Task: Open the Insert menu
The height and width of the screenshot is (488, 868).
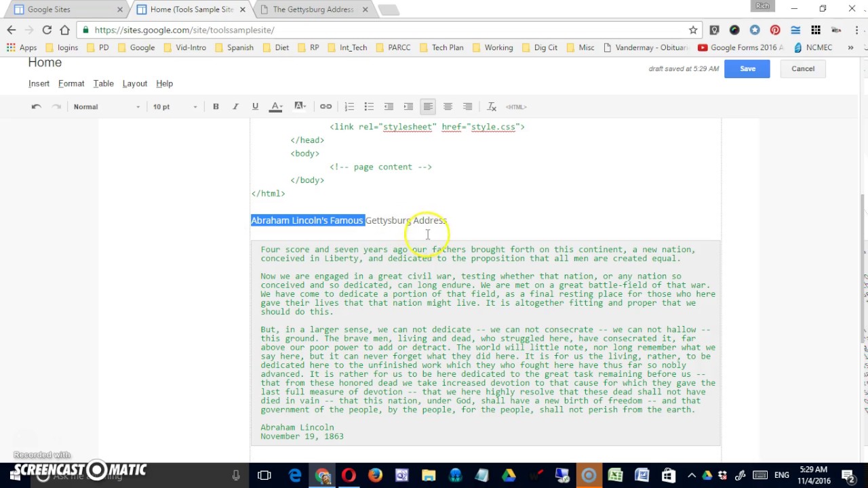Action: (x=39, y=83)
